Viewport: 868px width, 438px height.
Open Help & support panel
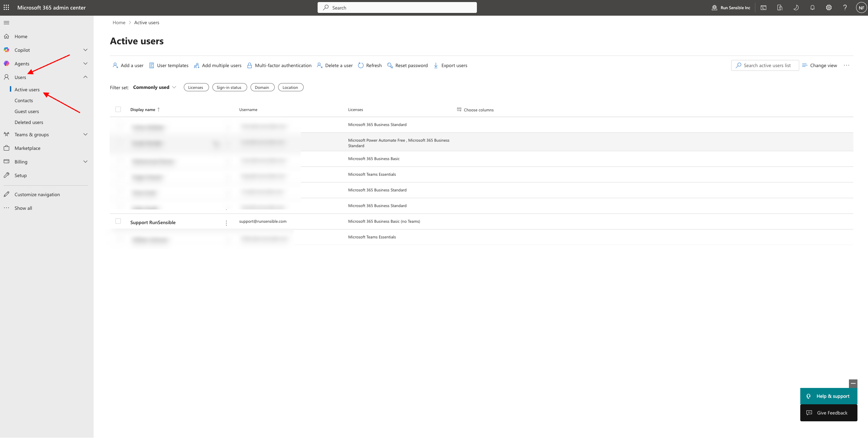829,396
